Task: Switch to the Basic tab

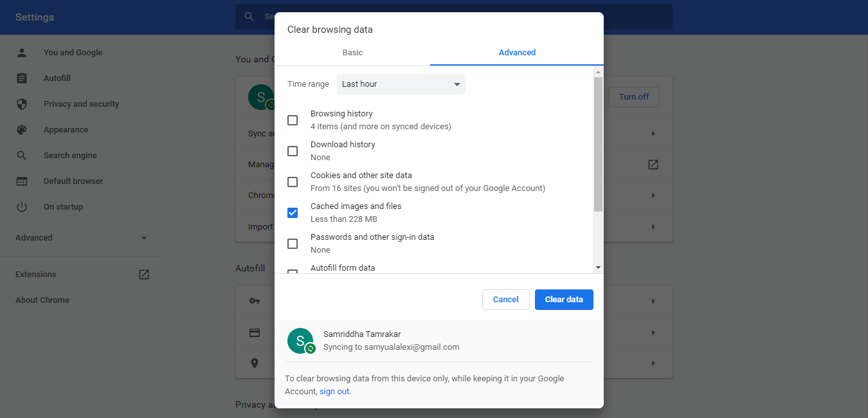Action: tap(352, 53)
